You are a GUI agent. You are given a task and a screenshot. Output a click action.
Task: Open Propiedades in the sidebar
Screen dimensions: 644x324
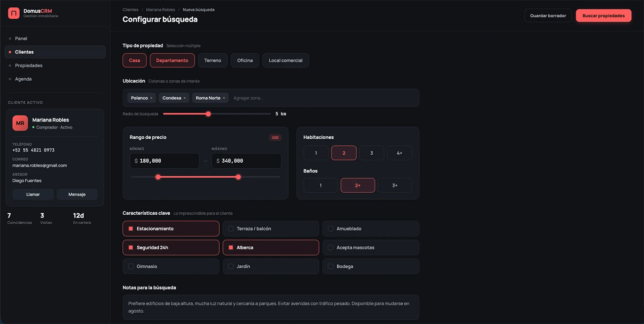point(55,66)
